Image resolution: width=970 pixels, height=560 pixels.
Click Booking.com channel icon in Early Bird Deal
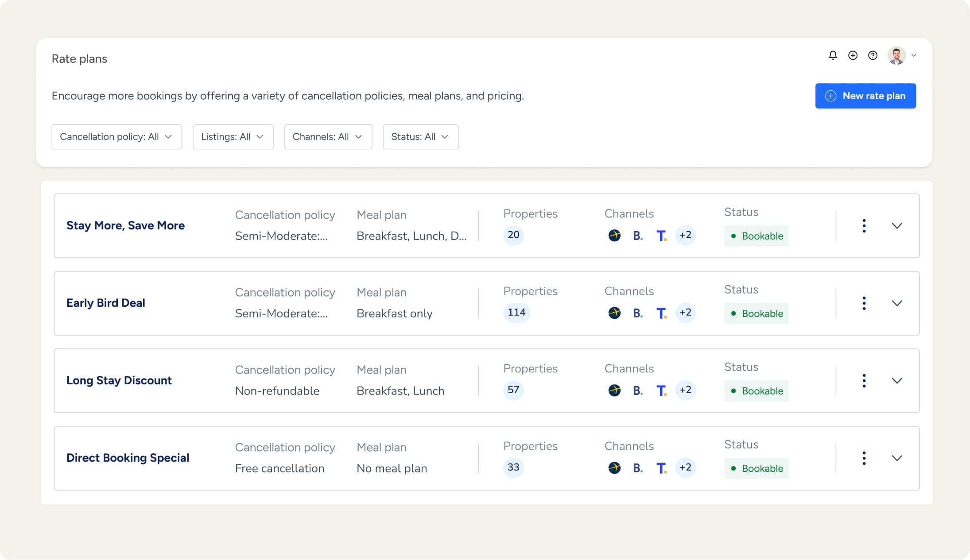637,313
